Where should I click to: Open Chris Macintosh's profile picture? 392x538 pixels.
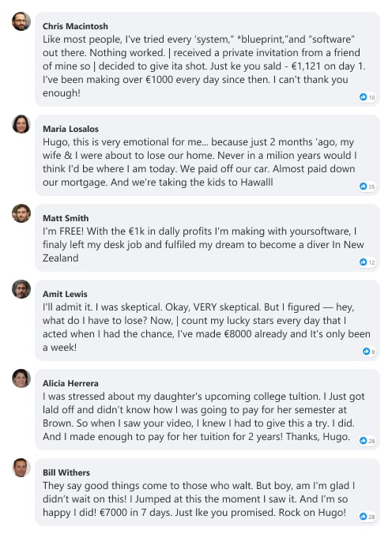(21, 21)
